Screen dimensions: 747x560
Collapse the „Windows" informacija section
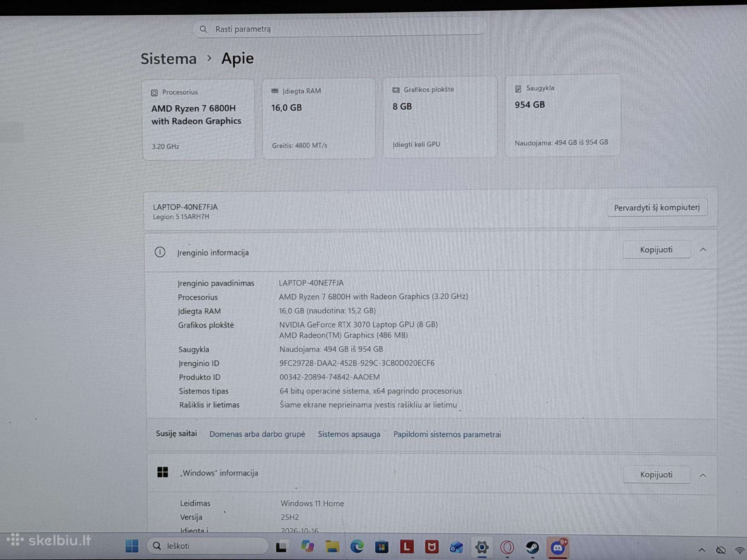(x=703, y=475)
